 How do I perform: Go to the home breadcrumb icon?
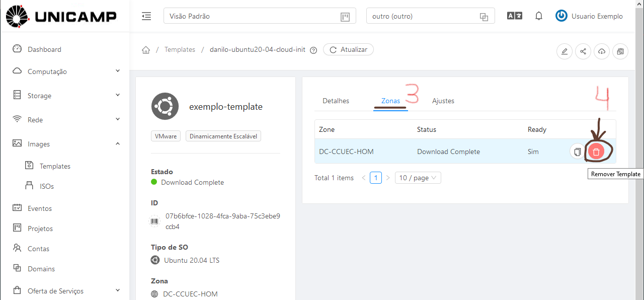[x=146, y=50]
